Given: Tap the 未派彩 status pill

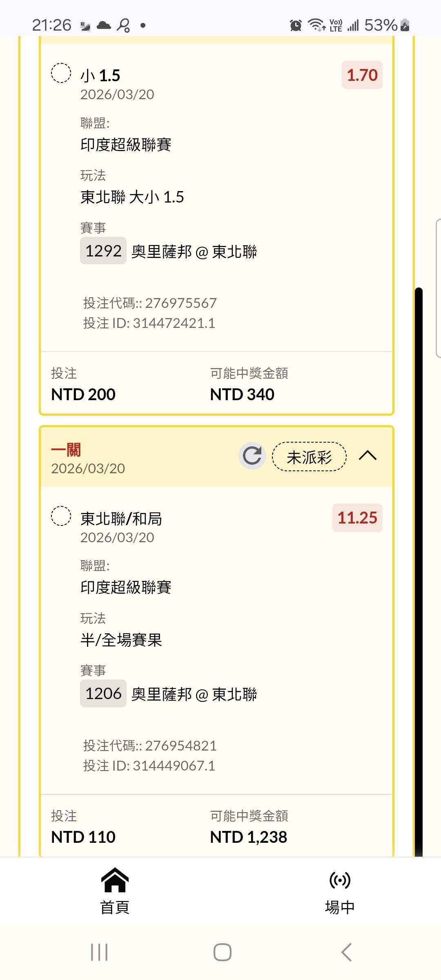Looking at the screenshot, I should tap(309, 457).
